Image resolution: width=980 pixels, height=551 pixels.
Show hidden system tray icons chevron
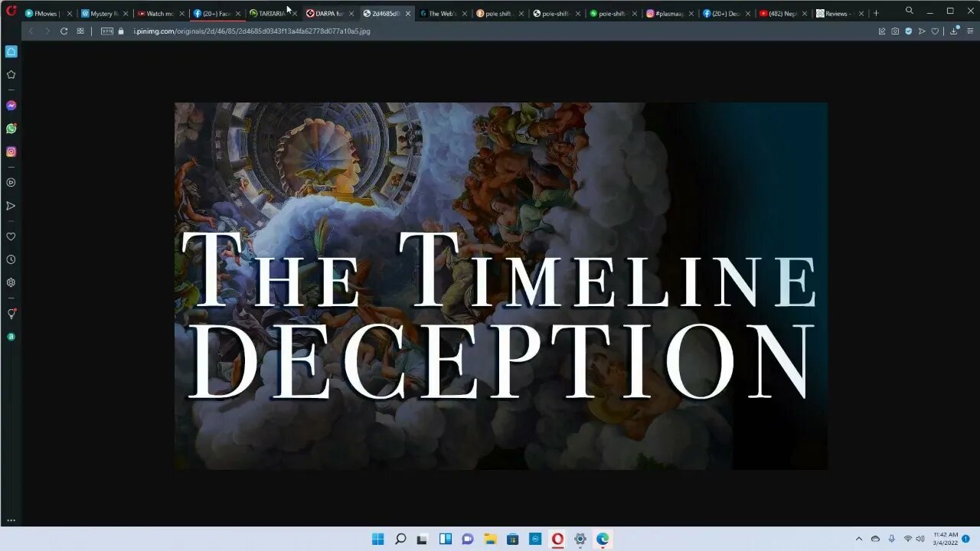[858, 539]
